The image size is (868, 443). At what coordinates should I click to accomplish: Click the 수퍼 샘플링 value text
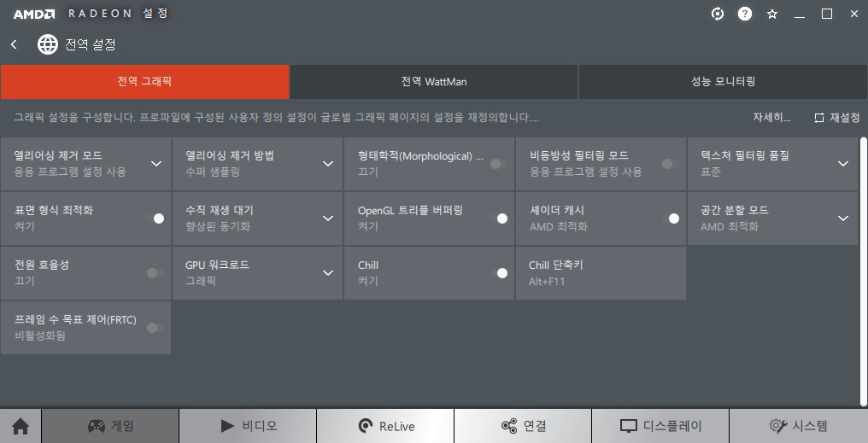[213, 172]
